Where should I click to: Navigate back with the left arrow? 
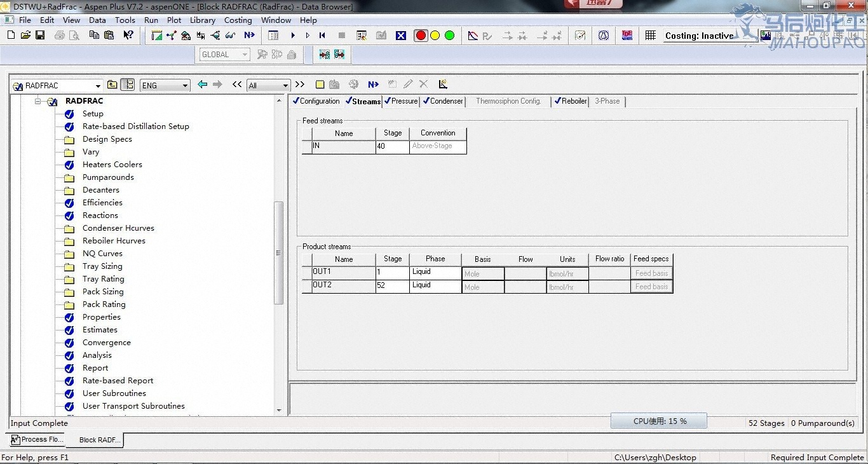(x=202, y=85)
